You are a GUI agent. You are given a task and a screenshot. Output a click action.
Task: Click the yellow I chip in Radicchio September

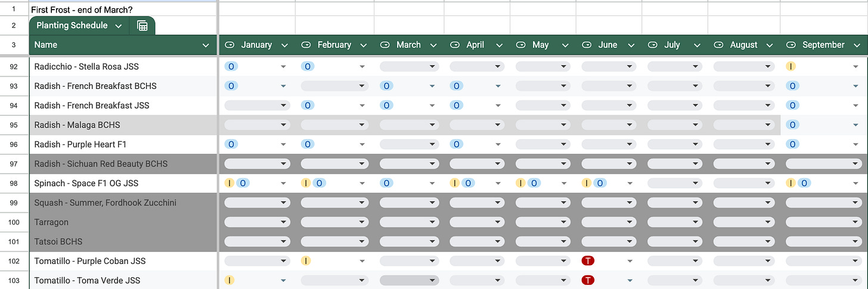tap(791, 66)
